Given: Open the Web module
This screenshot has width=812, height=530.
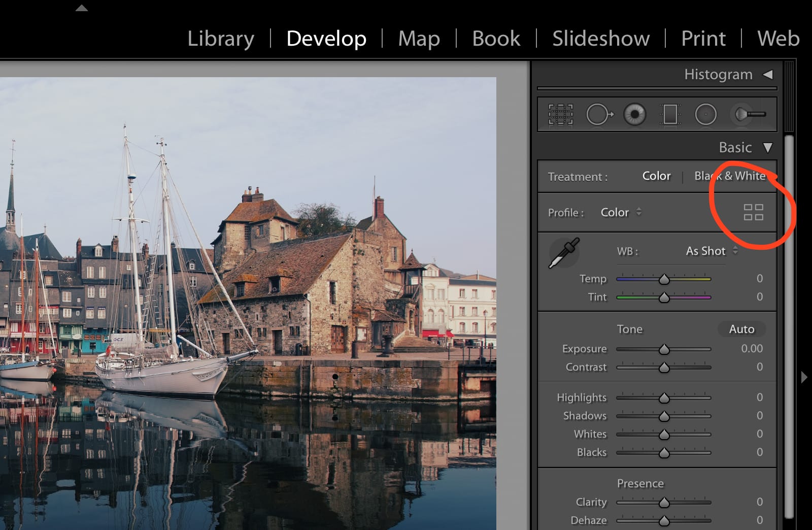Looking at the screenshot, I should (x=779, y=39).
